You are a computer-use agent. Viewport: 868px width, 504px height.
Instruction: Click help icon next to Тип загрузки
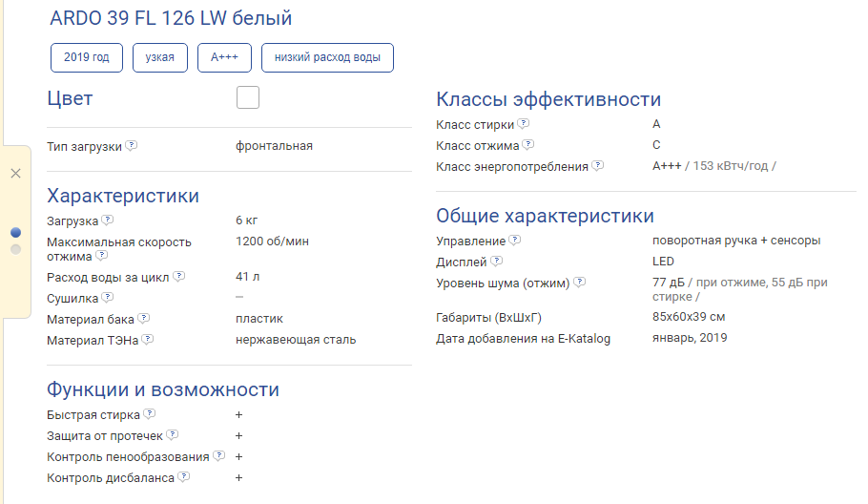(x=132, y=146)
